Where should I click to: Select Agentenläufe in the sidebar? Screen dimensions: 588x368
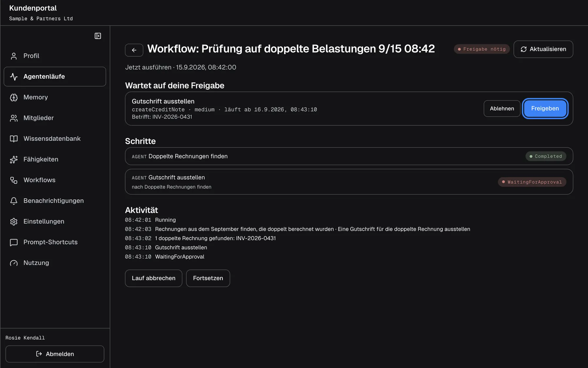pyautogui.click(x=55, y=77)
